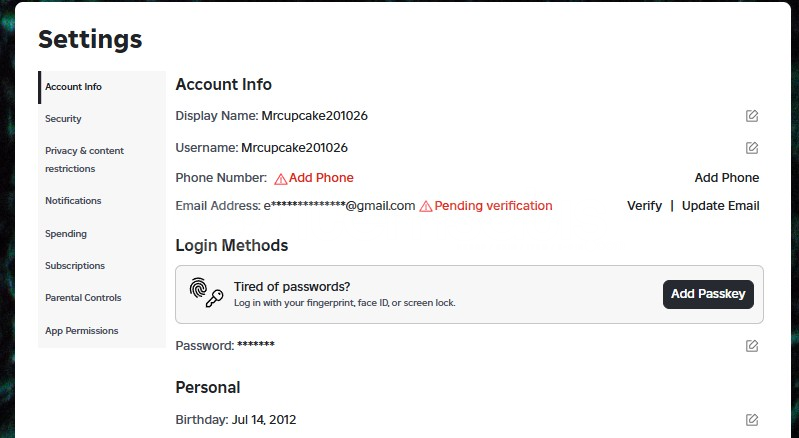Viewport: 799px width, 438px height.
Task: Click the Verify email link
Action: pyautogui.click(x=644, y=206)
